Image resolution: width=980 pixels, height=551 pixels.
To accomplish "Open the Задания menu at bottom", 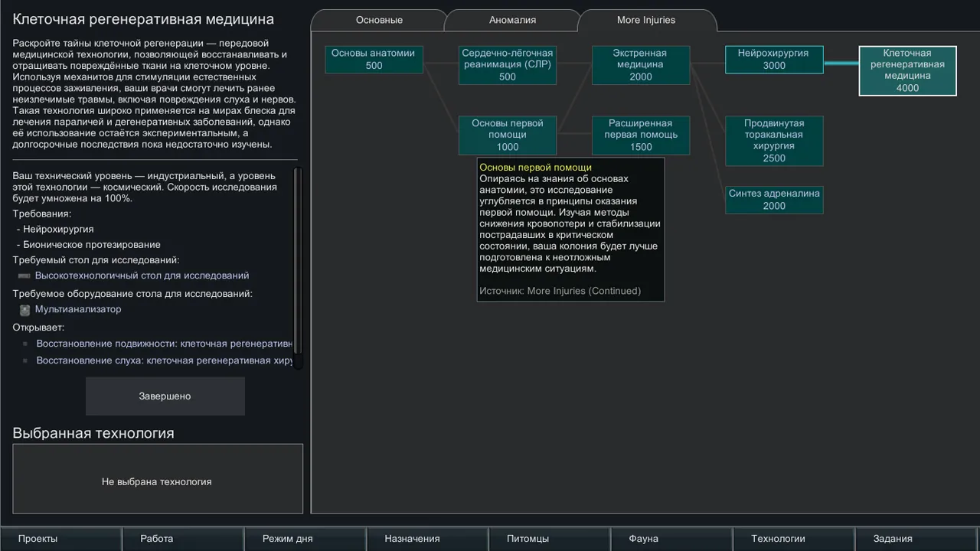I will point(893,539).
